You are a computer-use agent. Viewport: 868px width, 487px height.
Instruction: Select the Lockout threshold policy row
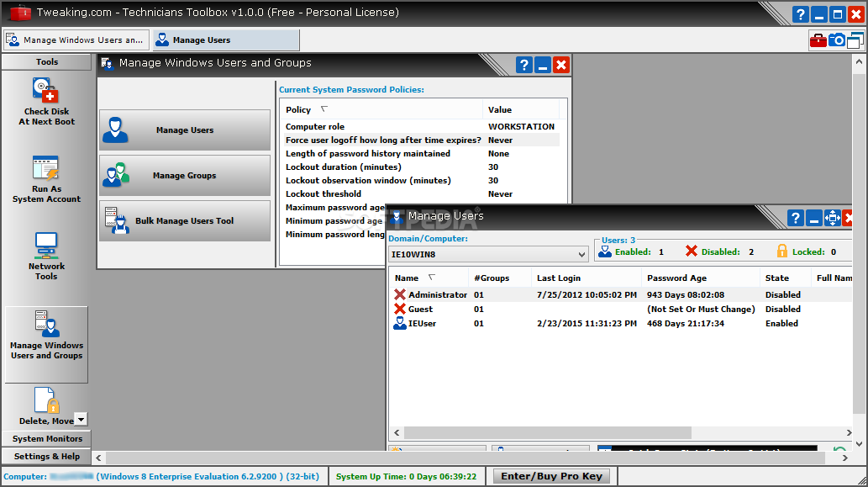click(421, 194)
